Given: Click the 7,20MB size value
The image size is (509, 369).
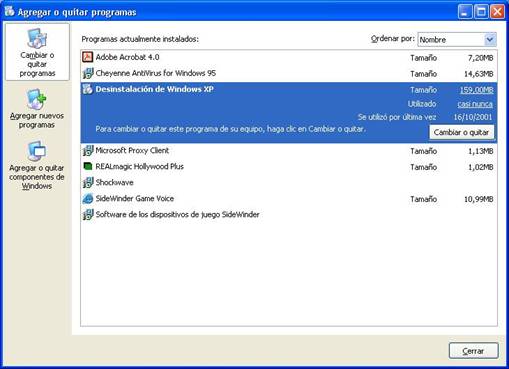Looking at the screenshot, I should tap(480, 58).
